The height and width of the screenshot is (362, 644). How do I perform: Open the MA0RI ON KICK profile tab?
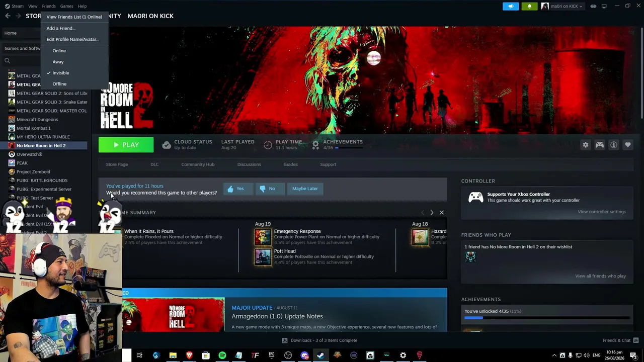[x=150, y=16]
